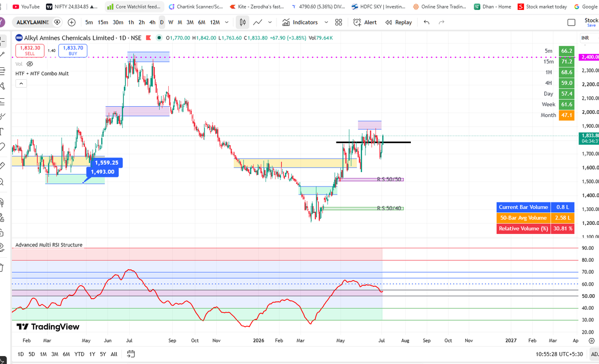The image size is (599, 364).
Task: Switch to 1h interval
Action: pos(131,22)
